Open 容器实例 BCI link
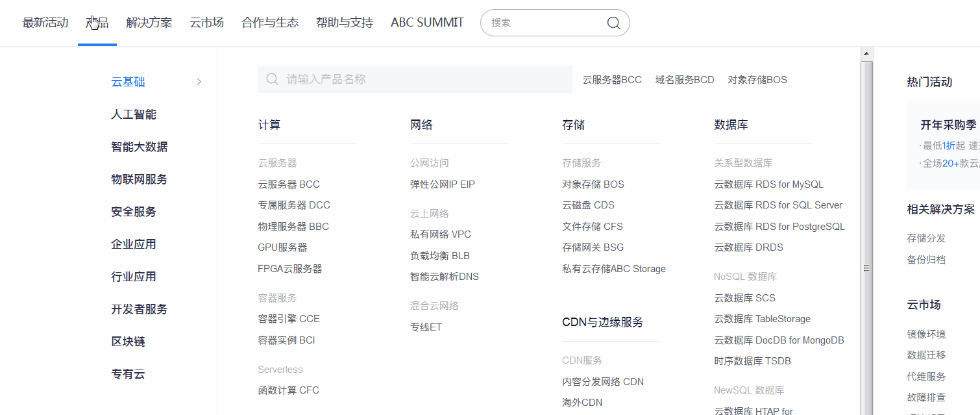Viewport: 980px width, 415px height. pos(286,340)
